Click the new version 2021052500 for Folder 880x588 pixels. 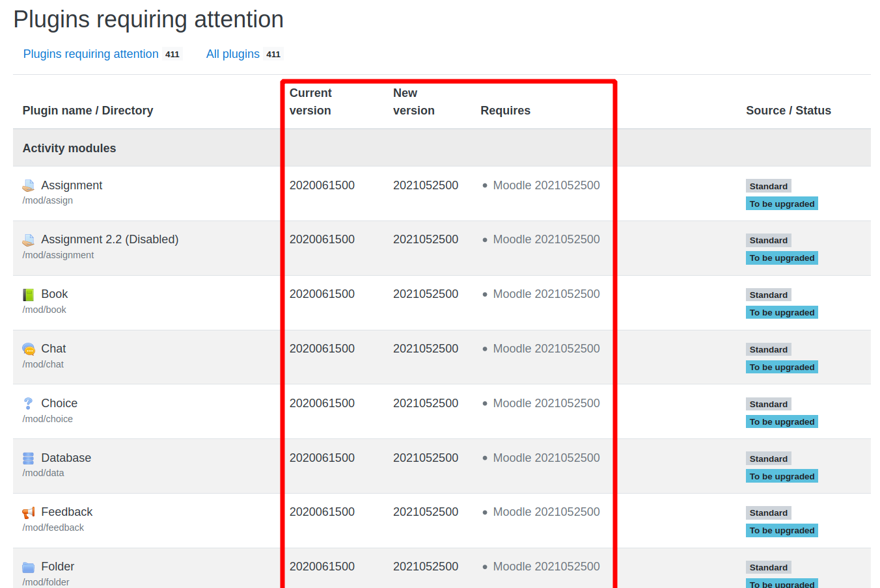click(426, 567)
